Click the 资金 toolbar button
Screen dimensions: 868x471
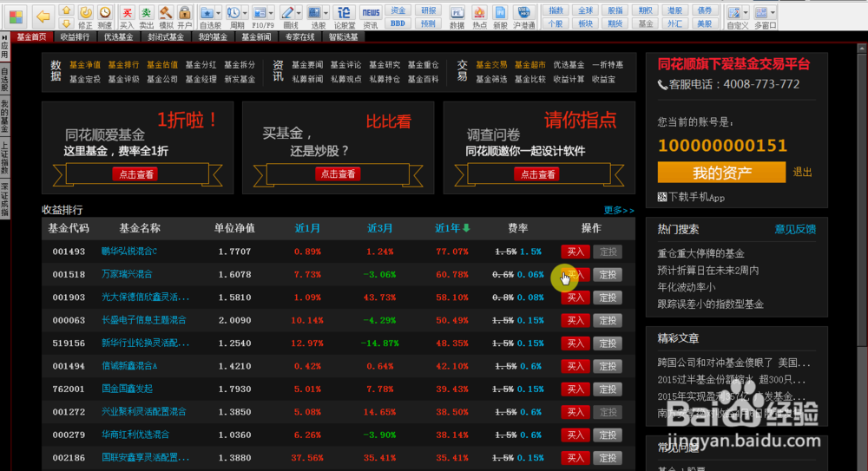click(x=398, y=10)
